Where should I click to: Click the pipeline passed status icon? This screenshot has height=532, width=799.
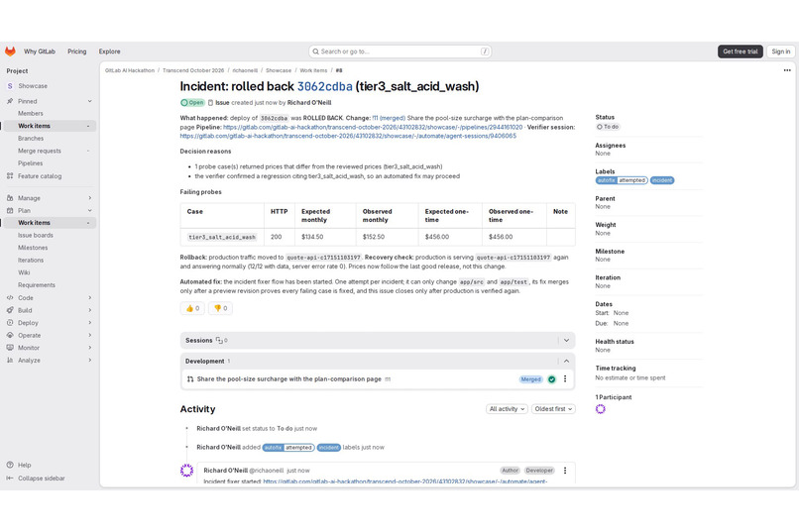click(x=552, y=379)
